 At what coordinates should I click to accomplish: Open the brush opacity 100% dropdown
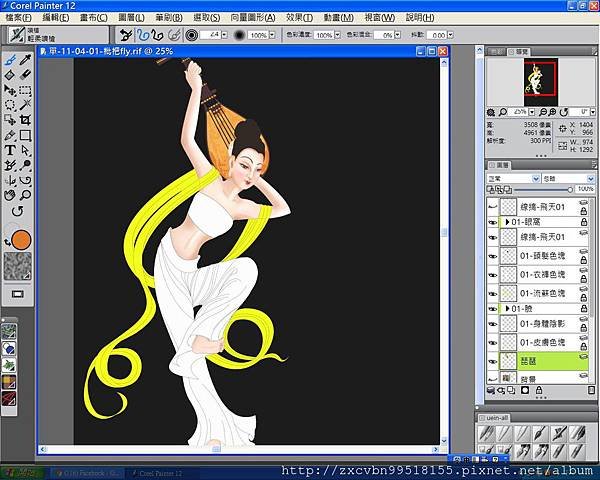[x=272, y=35]
